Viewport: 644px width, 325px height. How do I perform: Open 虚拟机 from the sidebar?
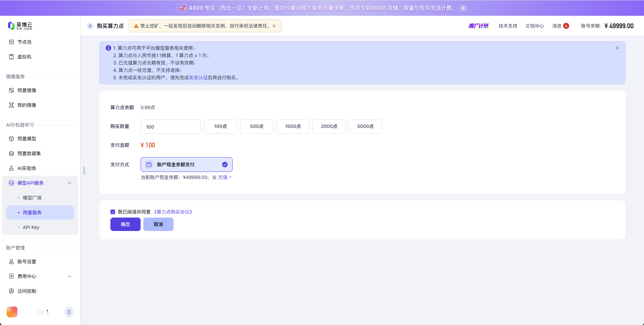tap(24, 57)
